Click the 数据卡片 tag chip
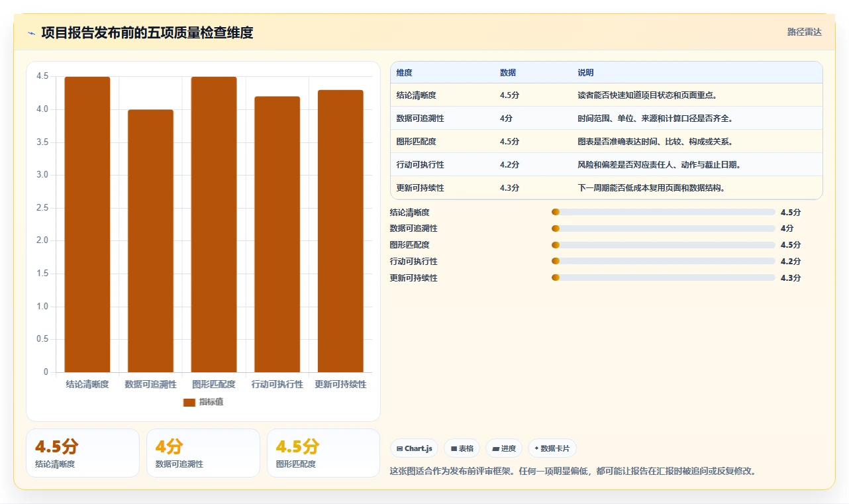This screenshot has height=504, width=849. [x=552, y=448]
